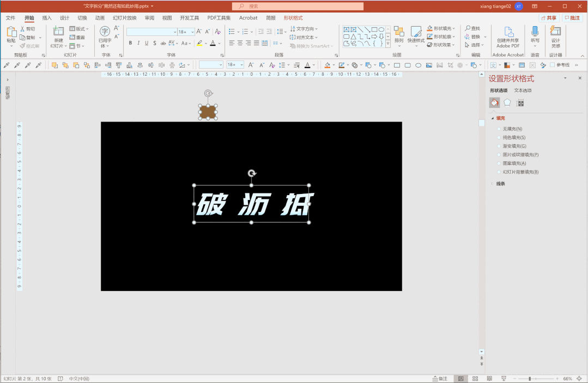Open the Arrange (排列) tool

point(399,34)
